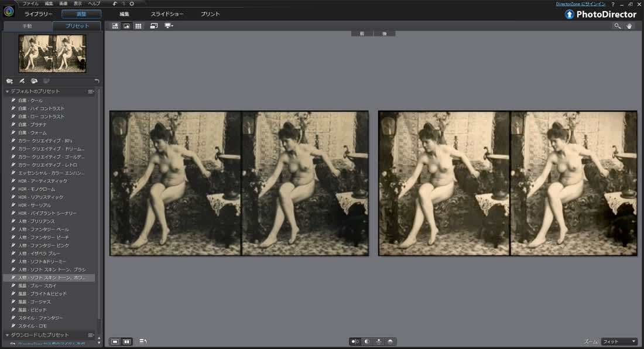Click the undo arrow in the title bar

(x=115, y=4)
